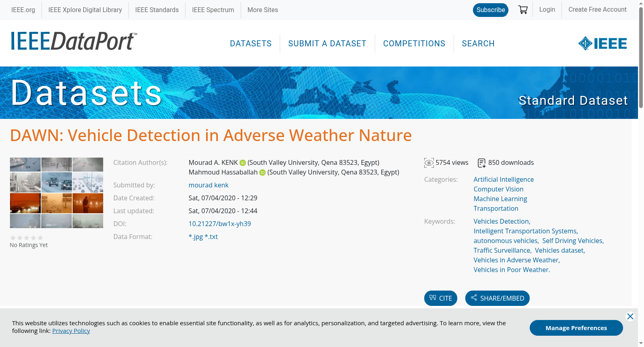Click author name 'Mourad A. KENK'

213,163
